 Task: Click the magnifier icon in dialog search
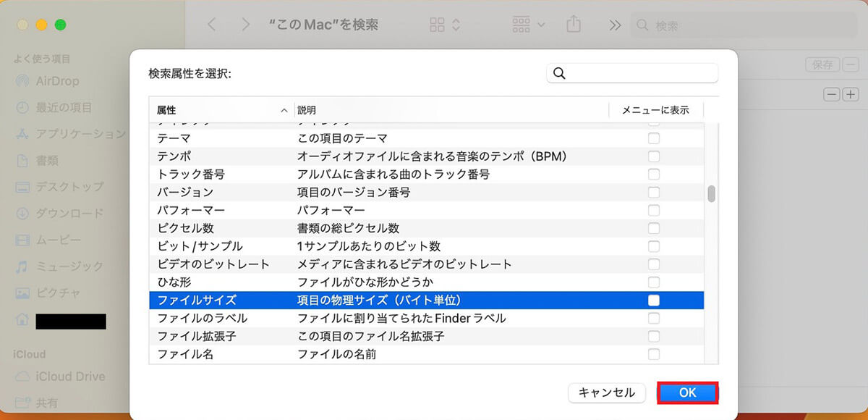pyautogui.click(x=558, y=73)
